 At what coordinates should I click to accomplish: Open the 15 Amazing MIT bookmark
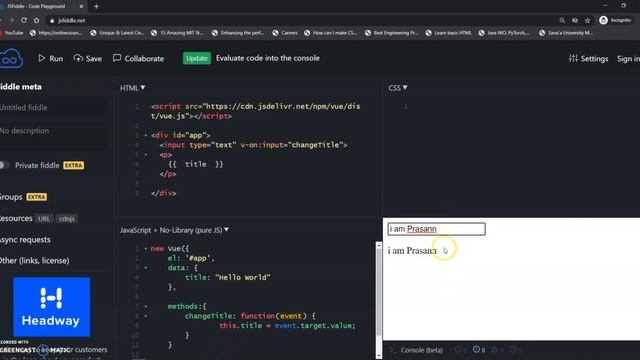click(178, 33)
